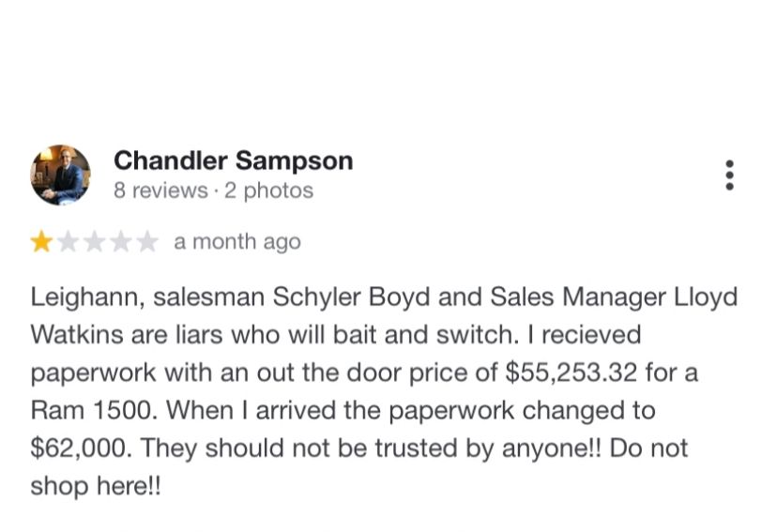Click the third gray rating star
Screen dimensions: 777x532
pyautogui.click(x=94, y=243)
